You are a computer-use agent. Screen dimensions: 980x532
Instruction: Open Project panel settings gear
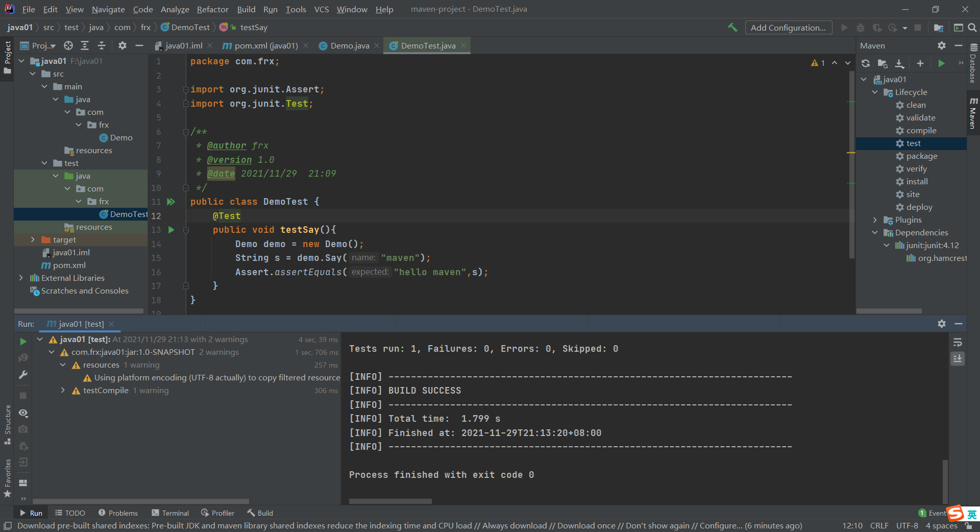pos(122,45)
